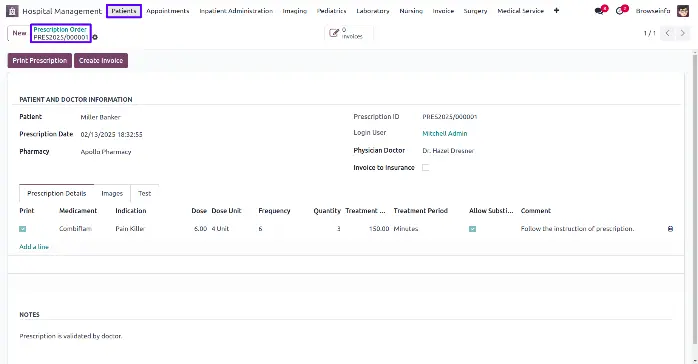Image resolution: width=698 pixels, height=364 pixels.
Task: Click the gear icon beside prescription number
Action: [95, 37]
